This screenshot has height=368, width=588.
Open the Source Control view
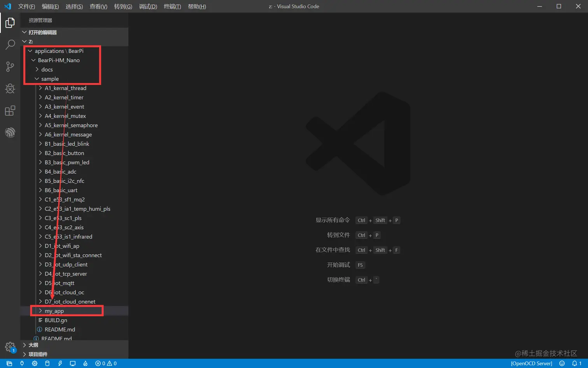click(x=10, y=66)
